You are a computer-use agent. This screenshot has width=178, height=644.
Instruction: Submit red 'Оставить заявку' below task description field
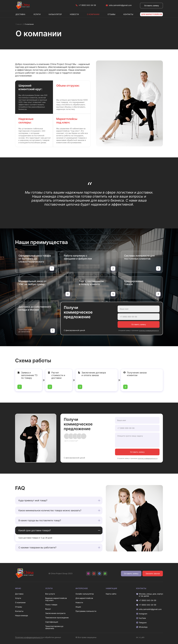pos(137,452)
